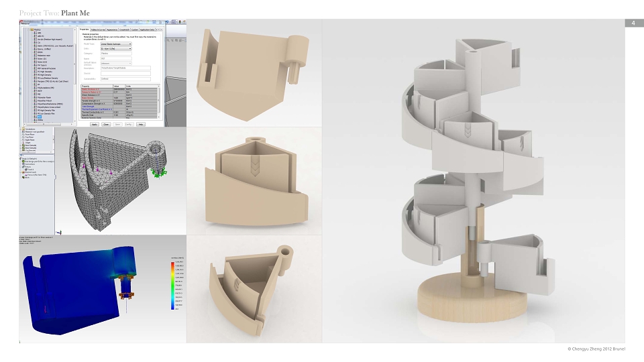Select the Mesh item in simulation tree

pos(26,177)
